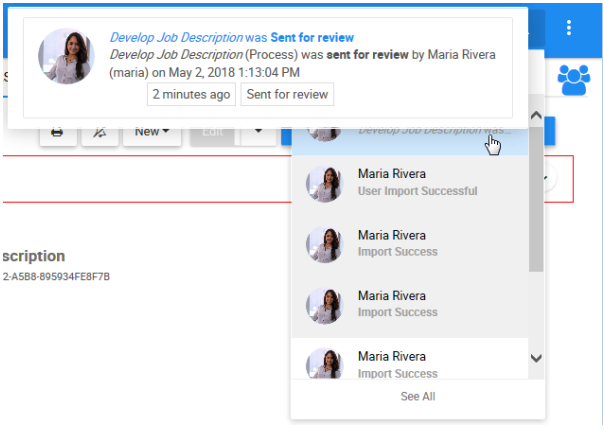This screenshot has width=604, height=443.
Task: Click the greyed-out Edit button
Action: point(213,133)
